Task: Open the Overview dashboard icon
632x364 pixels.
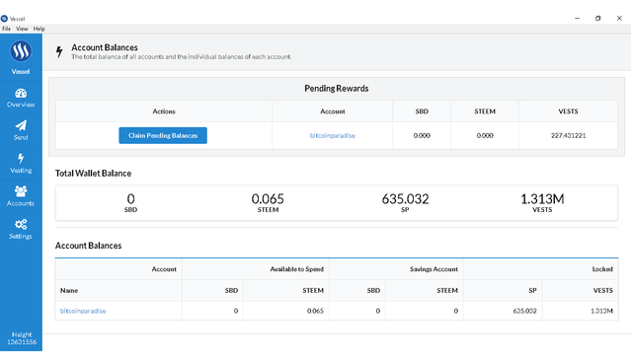Action: [21, 94]
